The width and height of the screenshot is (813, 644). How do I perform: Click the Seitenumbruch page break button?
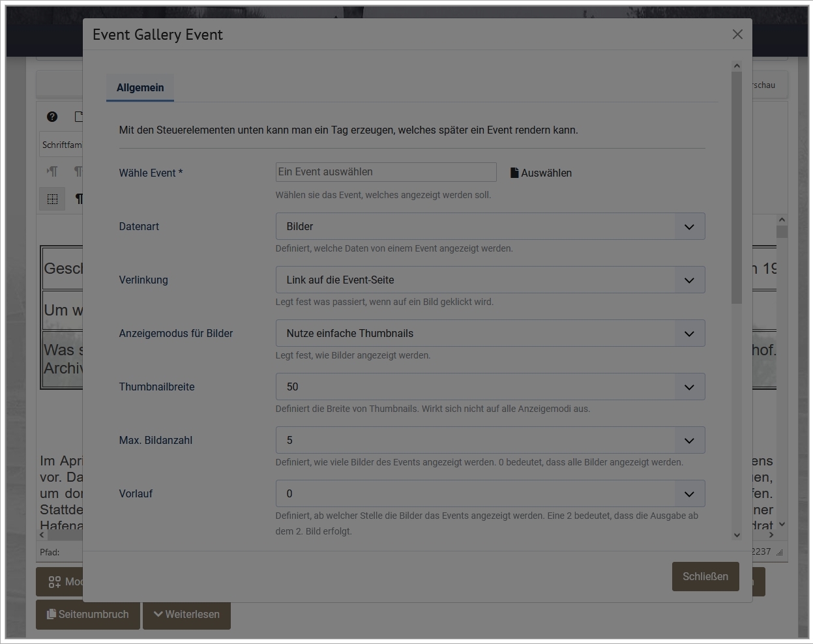(87, 614)
